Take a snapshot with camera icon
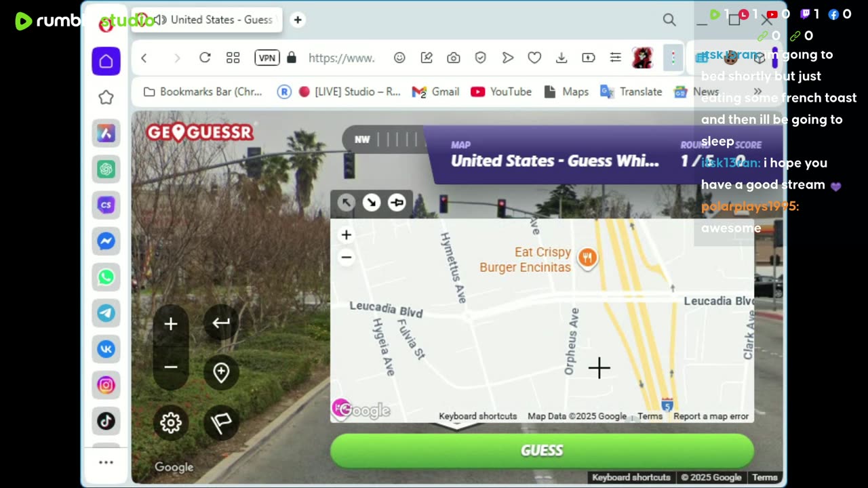 (x=454, y=58)
